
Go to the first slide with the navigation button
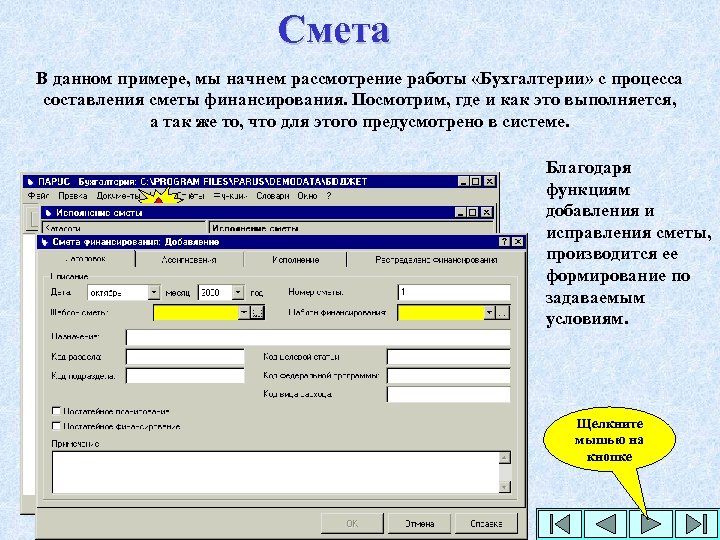click(560, 523)
